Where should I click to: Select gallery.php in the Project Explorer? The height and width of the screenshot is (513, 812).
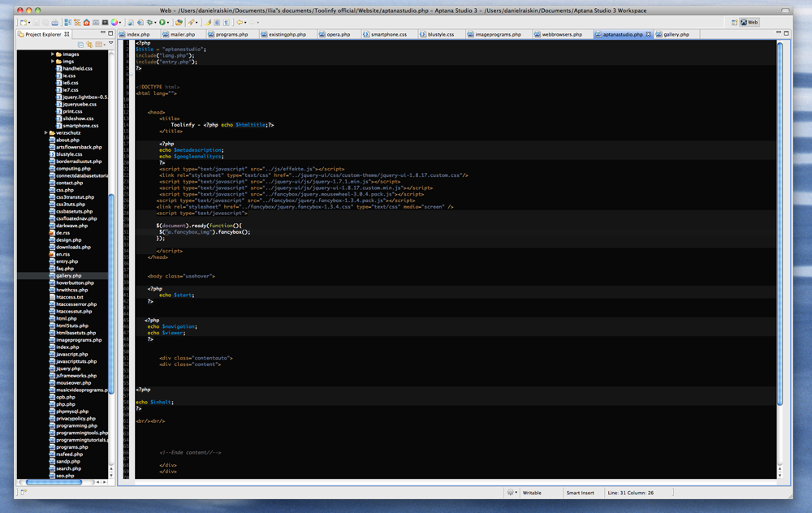[x=68, y=276]
